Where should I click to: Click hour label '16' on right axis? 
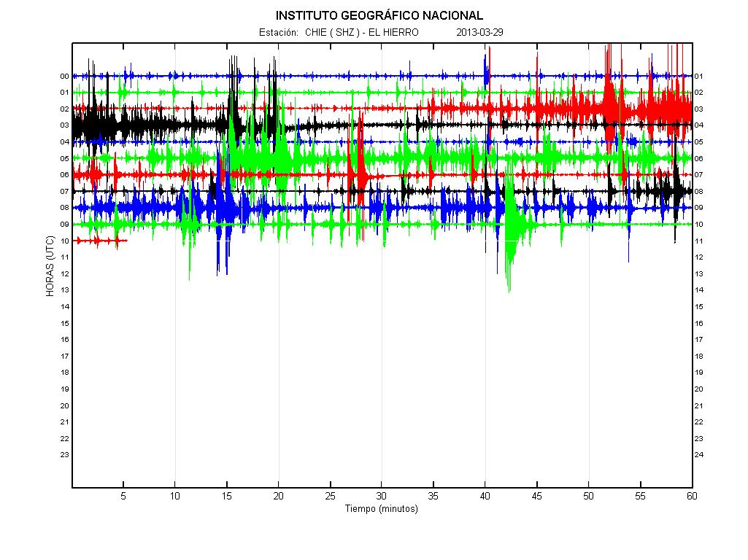699,323
